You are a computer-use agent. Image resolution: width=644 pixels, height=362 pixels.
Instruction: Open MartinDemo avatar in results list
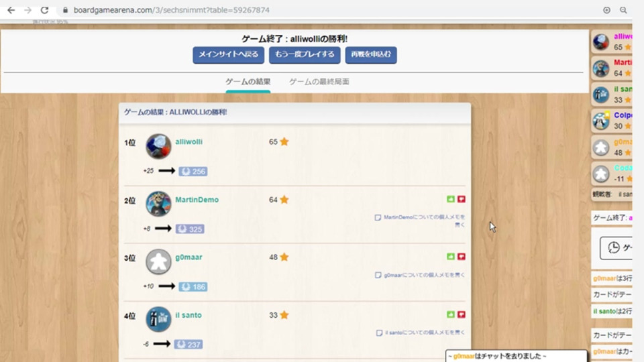tap(158, 204)
